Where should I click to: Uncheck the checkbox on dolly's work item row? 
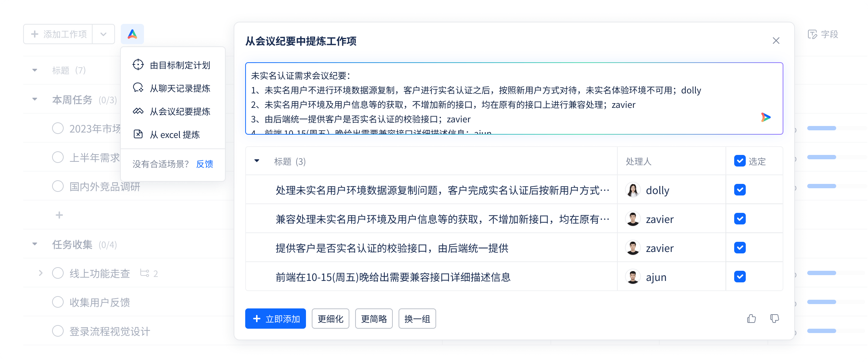click(x=740, y=189)
